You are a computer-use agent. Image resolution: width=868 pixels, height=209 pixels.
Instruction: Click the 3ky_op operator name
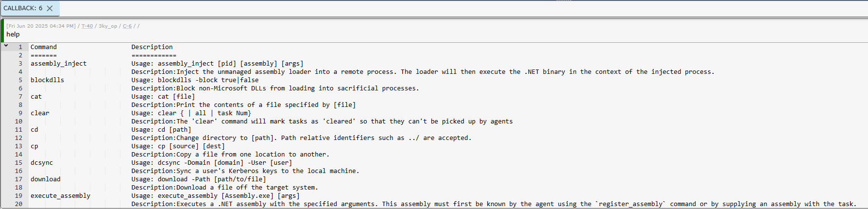point(108,26)
